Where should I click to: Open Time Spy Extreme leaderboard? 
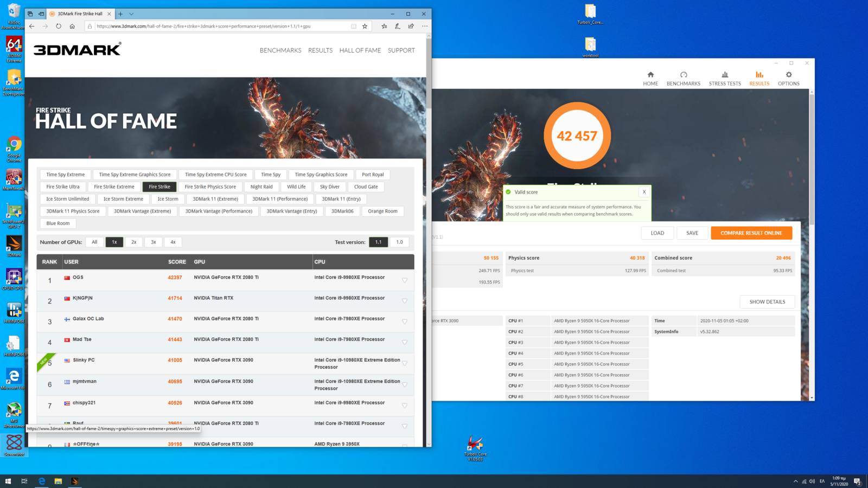point(66,175)
